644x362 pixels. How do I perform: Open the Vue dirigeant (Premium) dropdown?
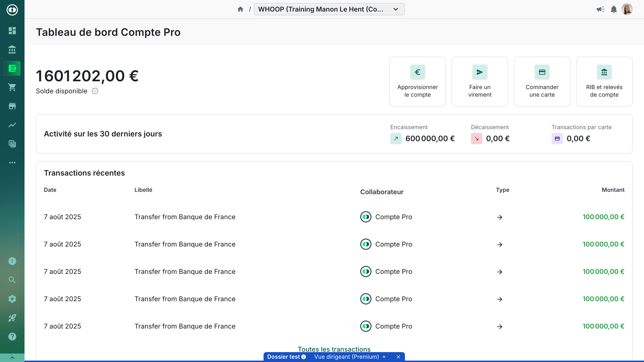point(350,357)
